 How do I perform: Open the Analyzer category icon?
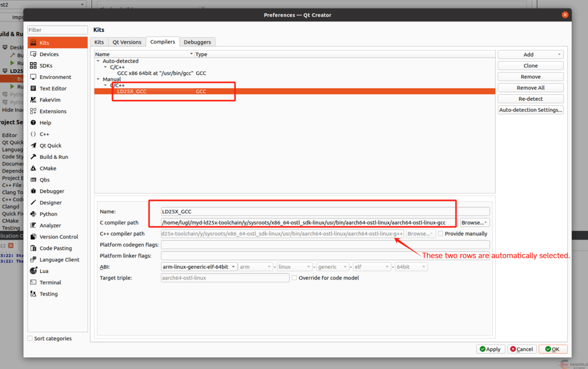coord(33,225)
